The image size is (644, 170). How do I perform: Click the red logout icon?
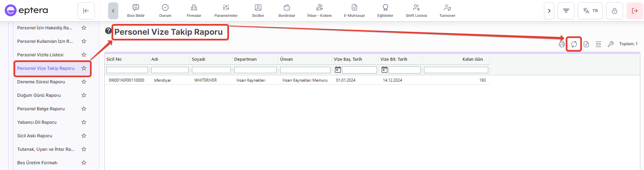tap(635, 11)
